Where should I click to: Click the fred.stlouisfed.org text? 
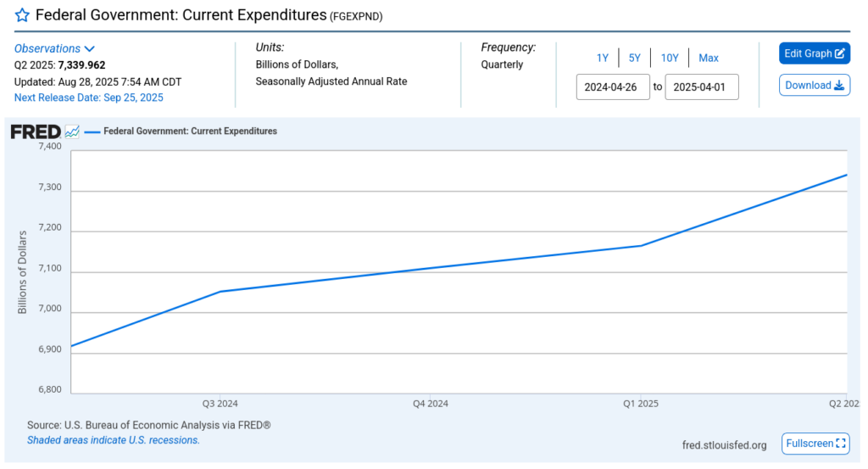pos(724,444)
